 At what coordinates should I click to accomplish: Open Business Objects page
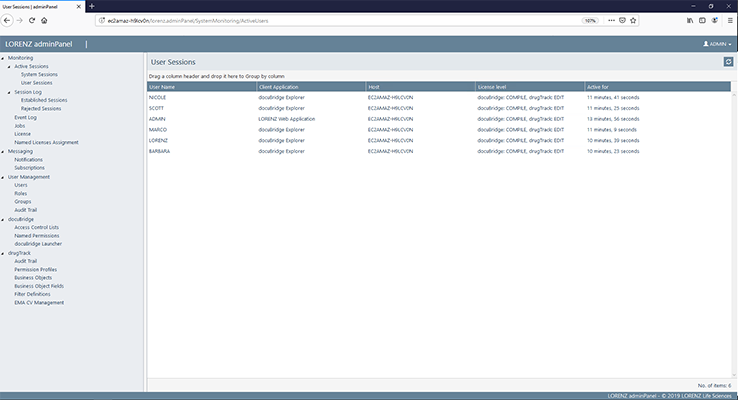point(33,278)
